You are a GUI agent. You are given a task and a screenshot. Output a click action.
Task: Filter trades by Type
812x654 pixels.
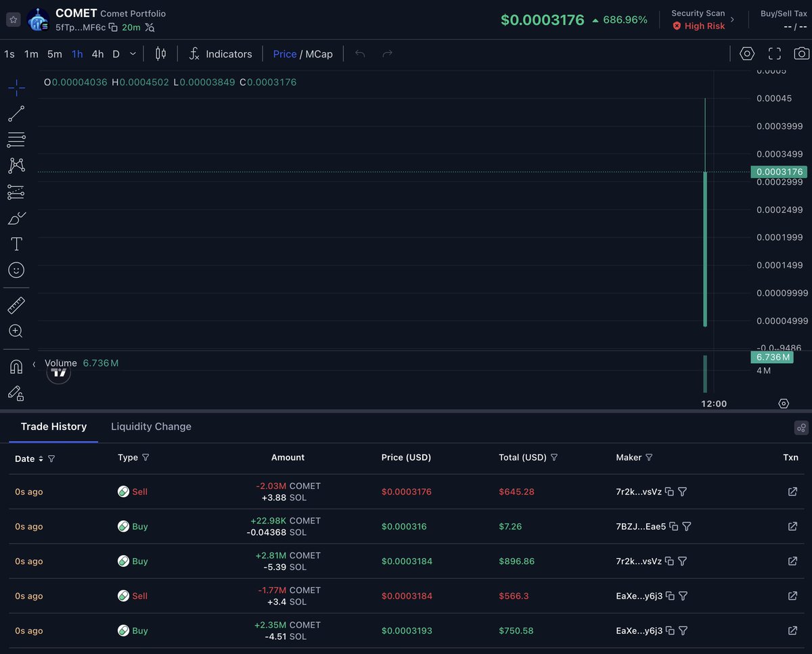(145, 458)
